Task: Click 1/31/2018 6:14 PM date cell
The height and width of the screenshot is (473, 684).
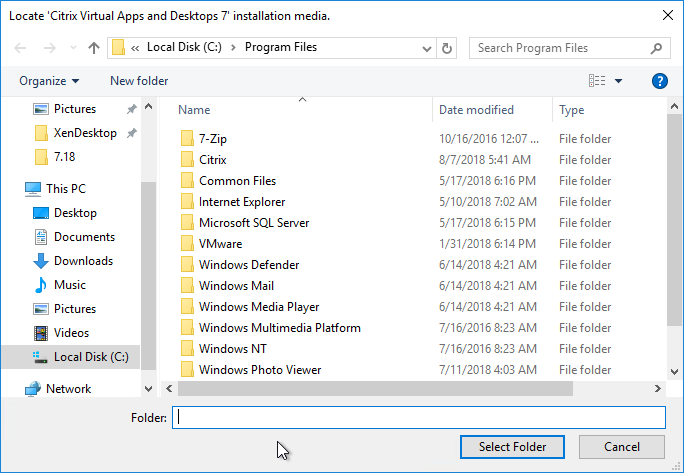Action: point(487,243)
